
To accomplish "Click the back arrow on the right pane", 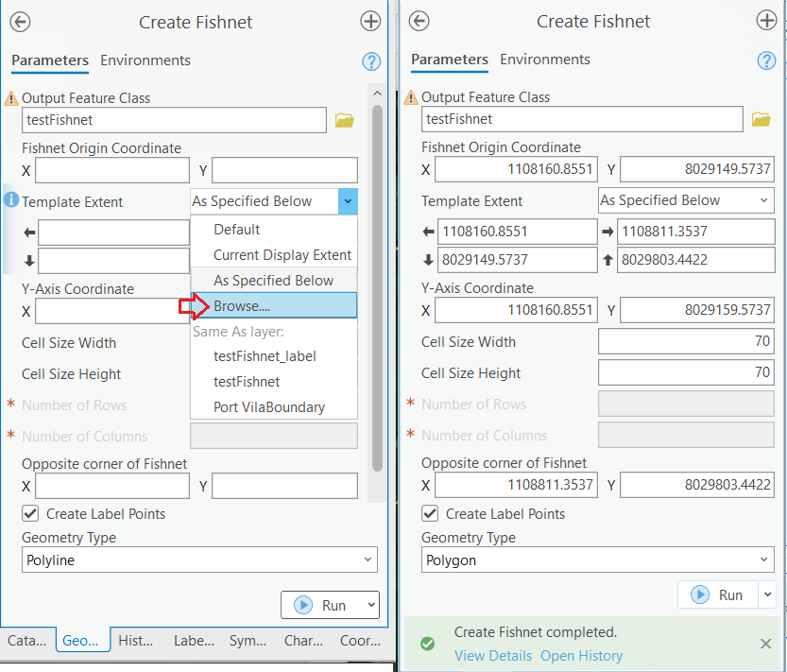I will click(419, 21).
